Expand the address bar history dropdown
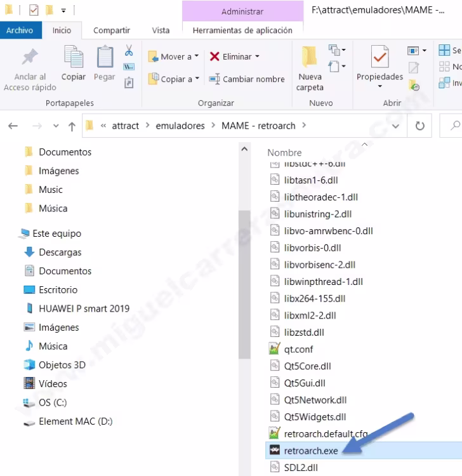462x476 pixels. coord(395,126)
